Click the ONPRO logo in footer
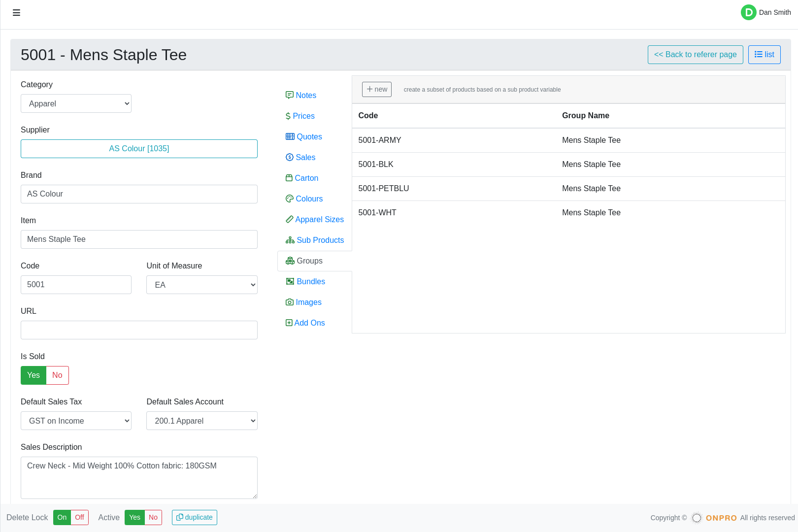Viewport: 798px width, 532px height. point(714,518)
